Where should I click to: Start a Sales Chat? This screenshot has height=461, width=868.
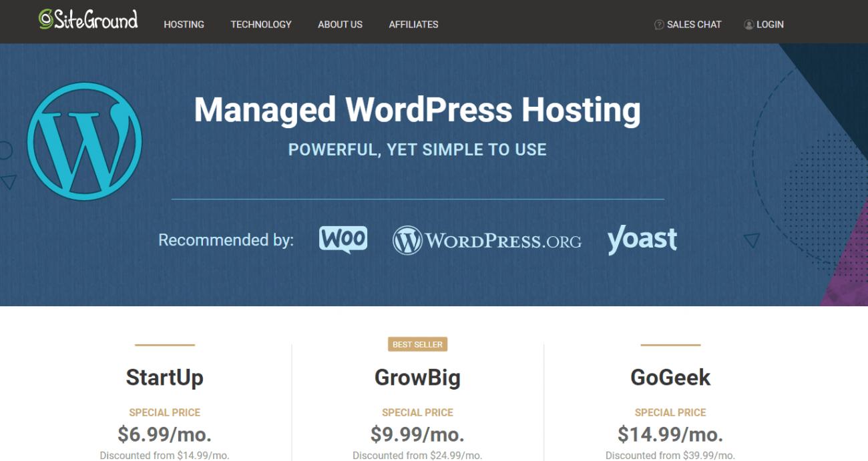pyautogui.click(x=694, y=25)
